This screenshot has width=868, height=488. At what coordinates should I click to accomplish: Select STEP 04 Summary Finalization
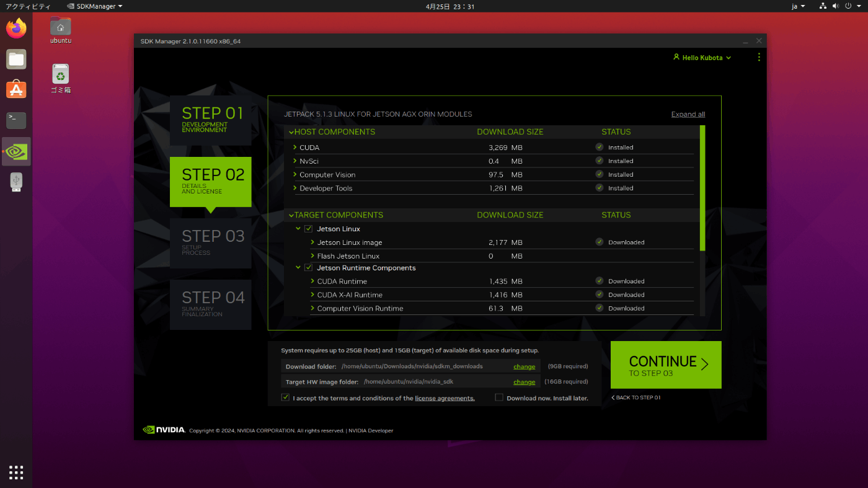210,304
